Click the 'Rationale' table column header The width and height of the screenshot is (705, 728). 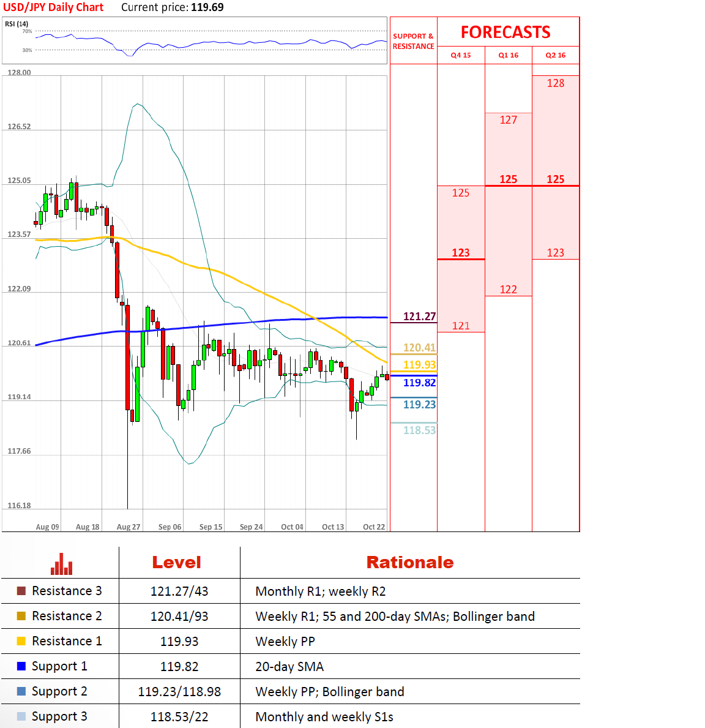pos(410,563)
